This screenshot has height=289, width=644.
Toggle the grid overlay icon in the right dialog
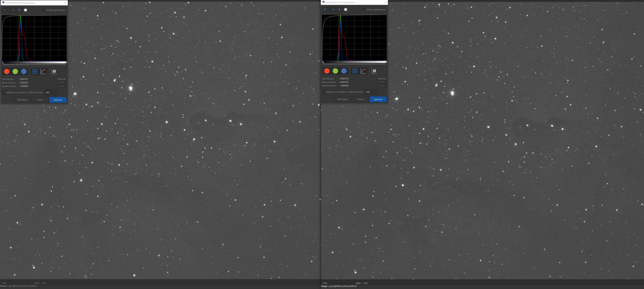coord(355,71)
